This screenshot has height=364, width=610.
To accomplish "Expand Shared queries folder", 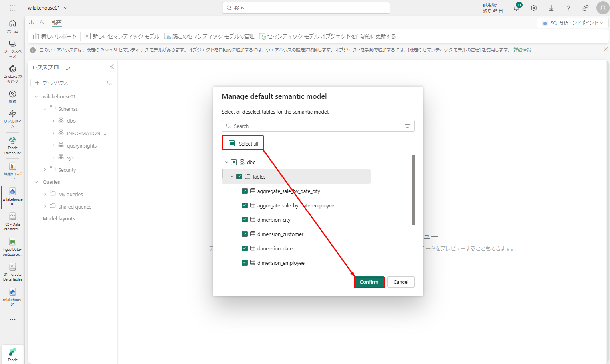I will coord(45,207).
